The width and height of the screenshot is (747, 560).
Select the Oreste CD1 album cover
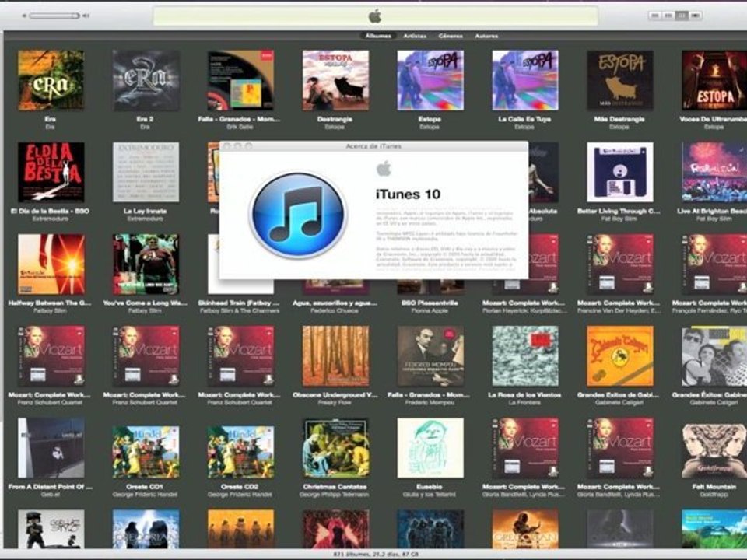point(146,451)
